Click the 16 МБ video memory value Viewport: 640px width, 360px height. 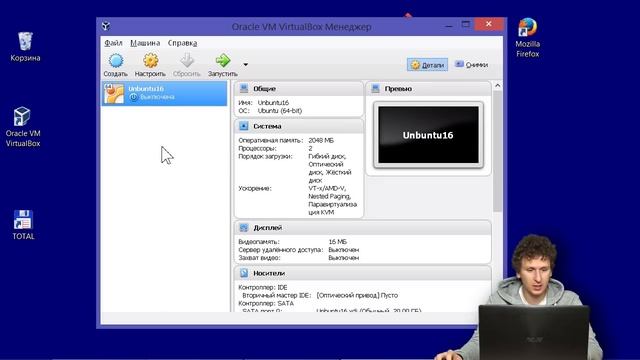point(337,242)
